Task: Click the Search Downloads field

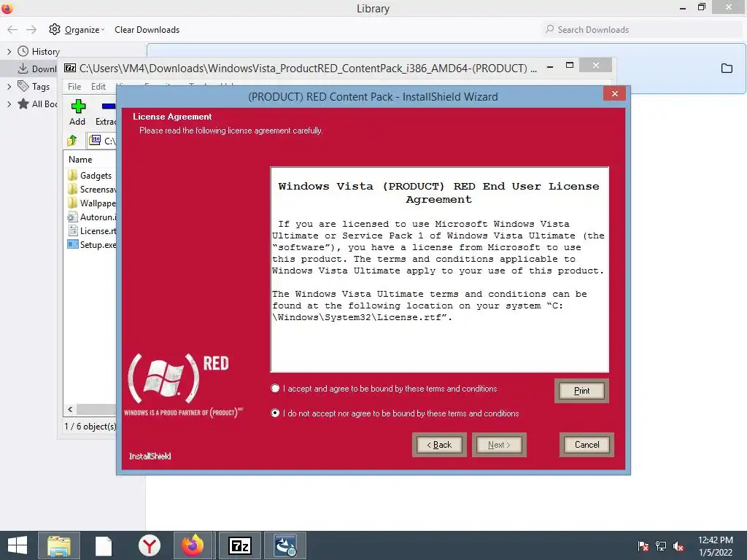Action: click(642, 29)
